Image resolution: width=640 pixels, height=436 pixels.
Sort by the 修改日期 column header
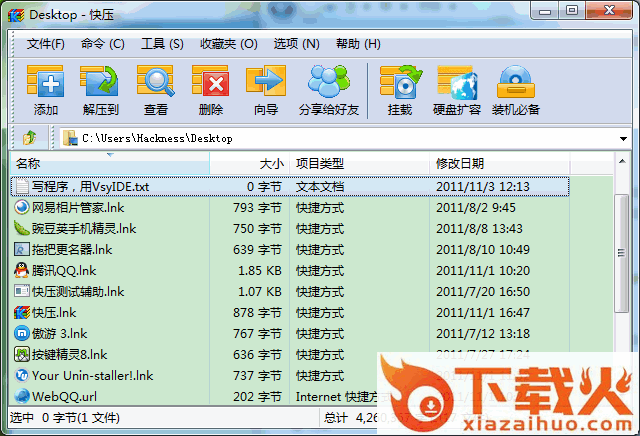point(500,164)
